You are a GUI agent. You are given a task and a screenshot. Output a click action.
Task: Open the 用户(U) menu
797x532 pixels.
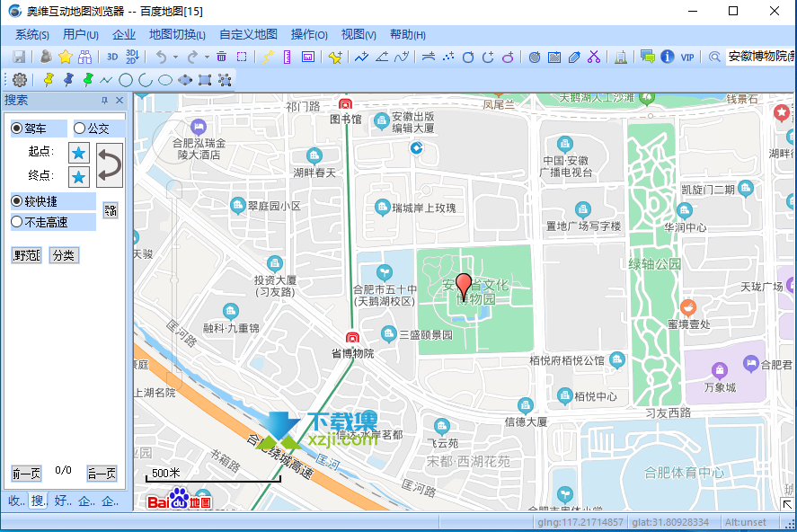click(x=80, y=34)
